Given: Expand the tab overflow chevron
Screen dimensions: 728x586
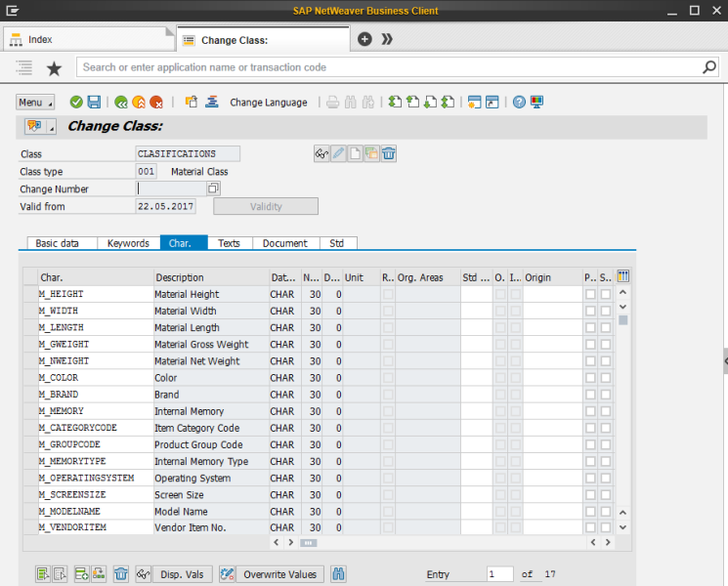Looking at the screenshot, I should 387,39.
